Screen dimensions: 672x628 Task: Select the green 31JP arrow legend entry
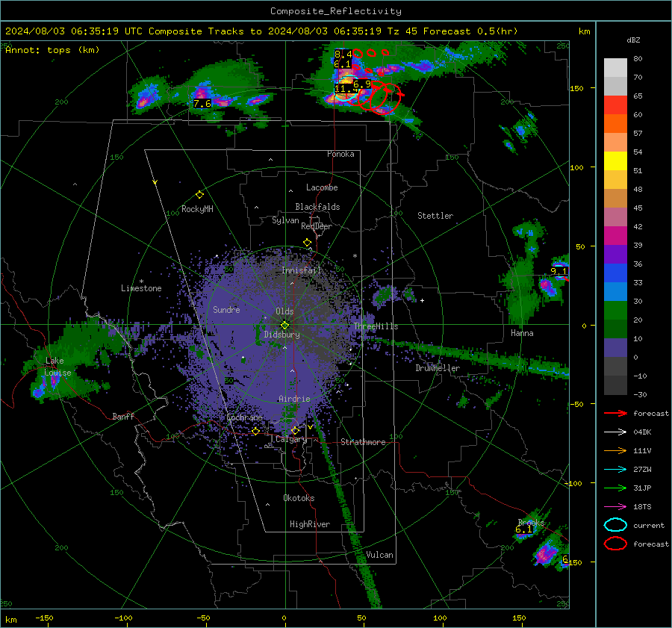point(615,488)
